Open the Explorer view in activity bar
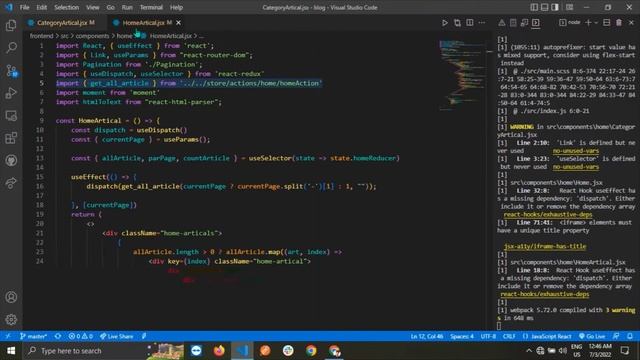The height and width of the screenshot is (360, 640). pyautogui.click(x=11, y=25)
